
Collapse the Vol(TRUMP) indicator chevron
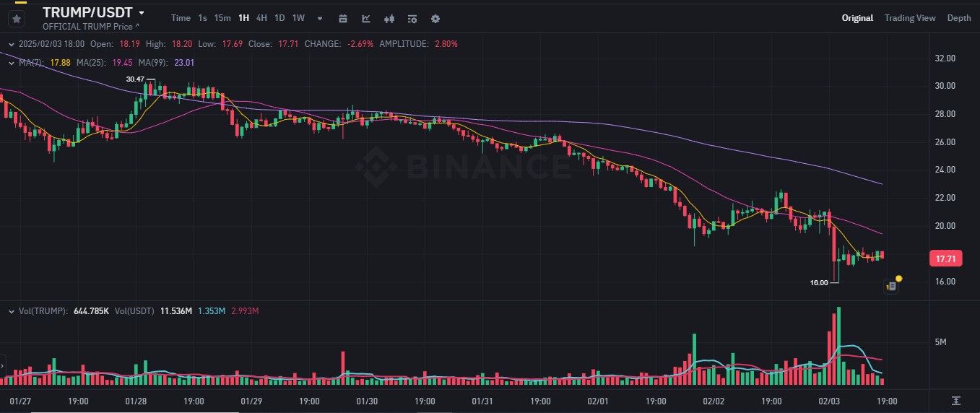12,311
